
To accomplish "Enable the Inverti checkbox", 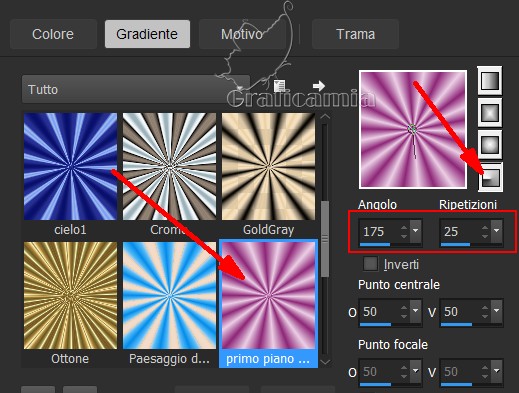I will 371,264.
